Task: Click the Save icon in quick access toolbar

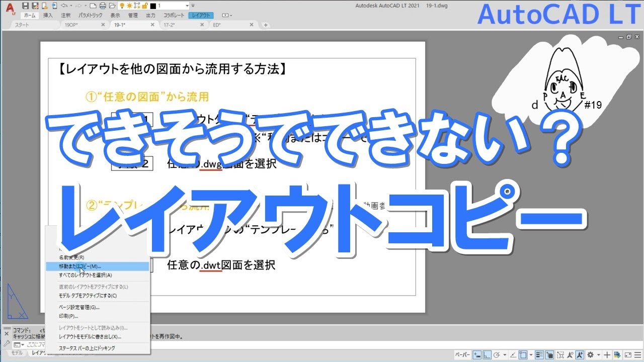Action: pos(25,6)
